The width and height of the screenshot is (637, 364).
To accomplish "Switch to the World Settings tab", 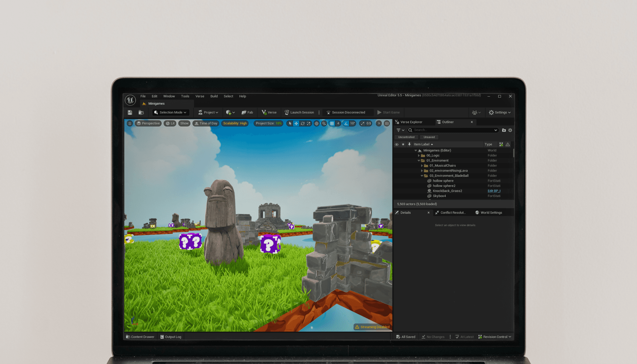I will tap(491, 213).
